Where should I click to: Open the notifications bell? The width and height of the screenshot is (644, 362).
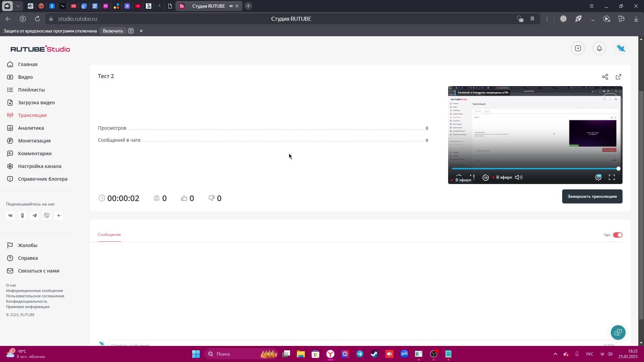pos(599,48)
